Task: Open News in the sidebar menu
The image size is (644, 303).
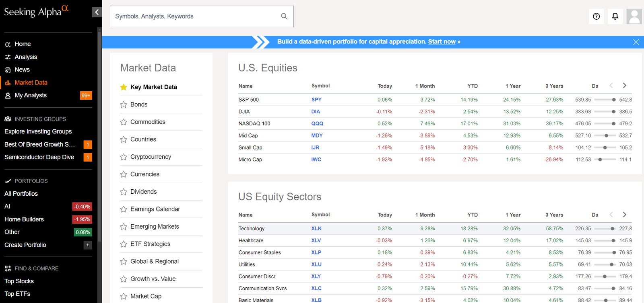Action: [22, 70]
